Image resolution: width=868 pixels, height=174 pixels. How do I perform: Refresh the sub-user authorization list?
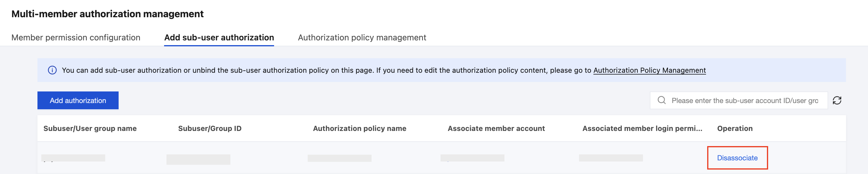pyautogui.click(x=837, y=100)
